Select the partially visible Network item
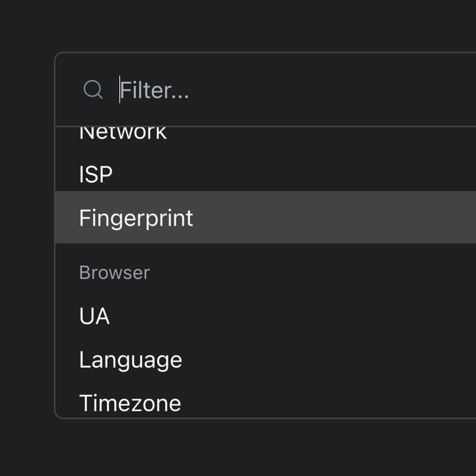This screenshot has width=476, height=476. (265, 133)
